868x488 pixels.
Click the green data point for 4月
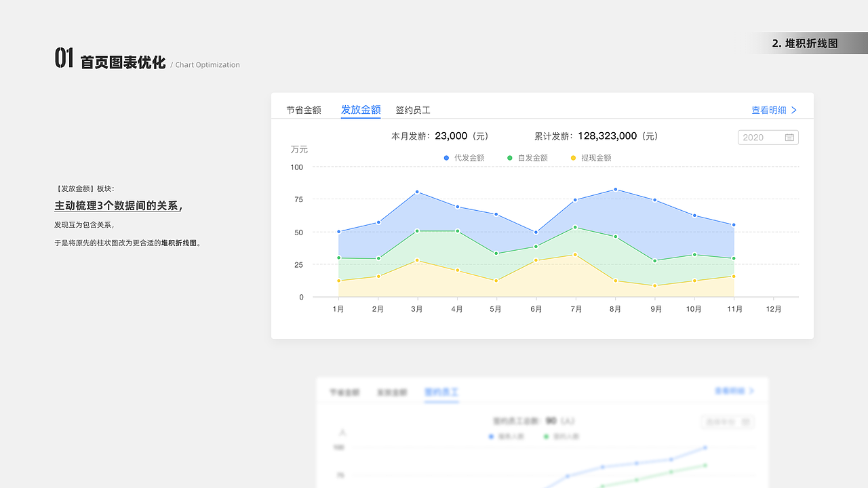coord(457,231)
